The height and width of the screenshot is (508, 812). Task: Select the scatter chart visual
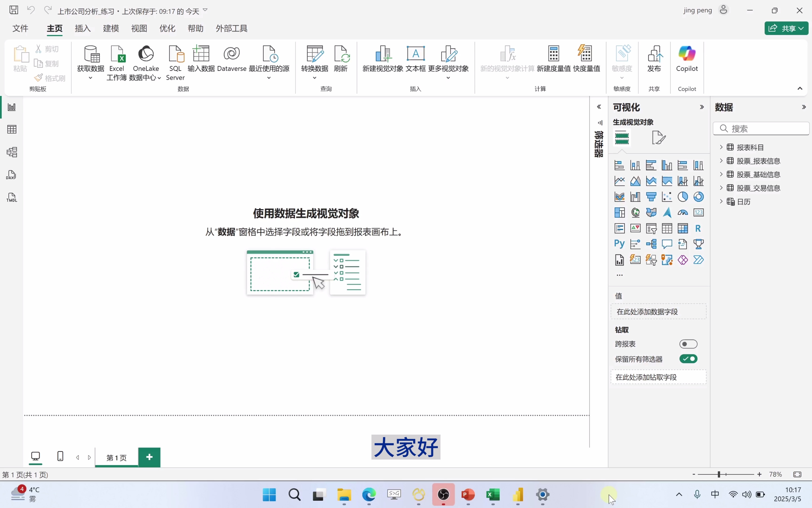[667, 197]
